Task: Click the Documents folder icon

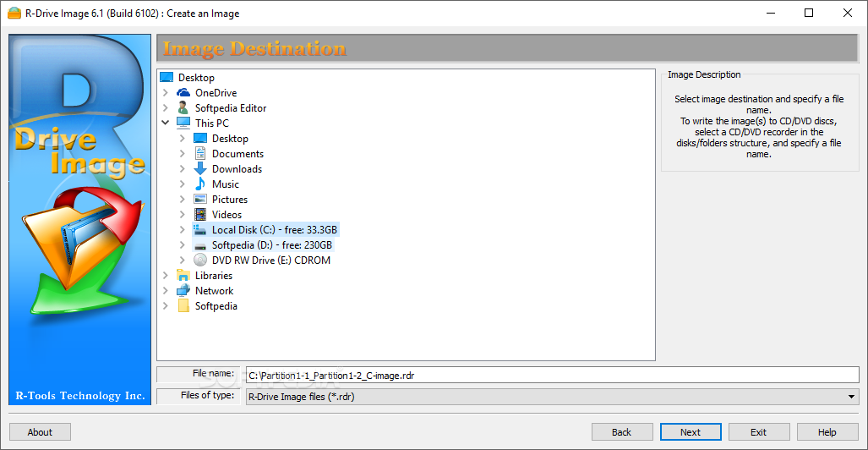Action: pos(200,153)
